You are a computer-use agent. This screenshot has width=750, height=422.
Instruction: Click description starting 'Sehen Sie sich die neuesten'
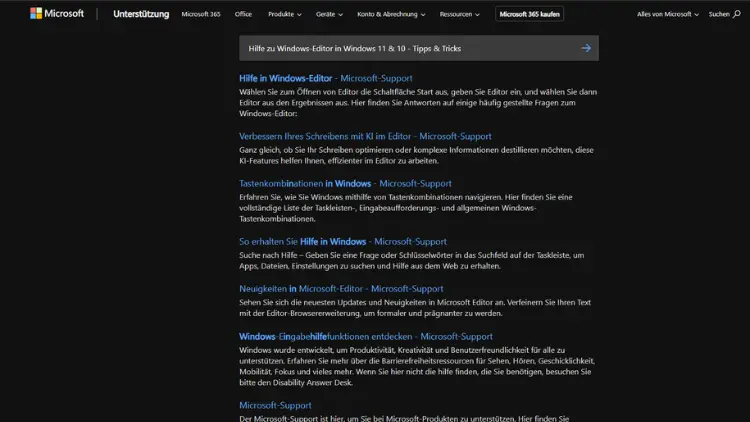[415, 308]
